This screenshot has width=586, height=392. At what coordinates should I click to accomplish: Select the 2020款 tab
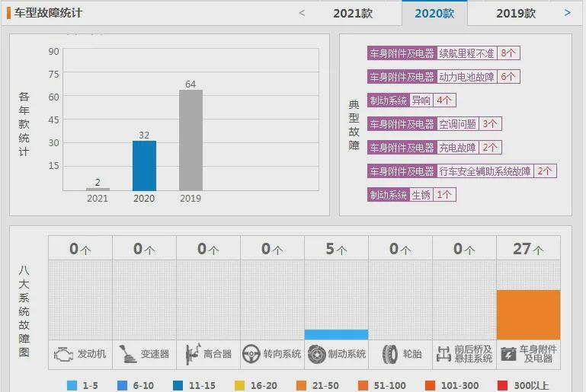click(434, 14)
